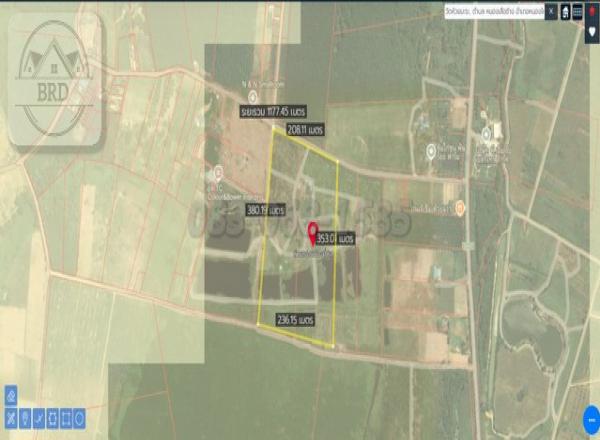Screen dimensions: 600x440
Task: Select the eraser tool above the drawing toolbar
Action: coord(11,395)
